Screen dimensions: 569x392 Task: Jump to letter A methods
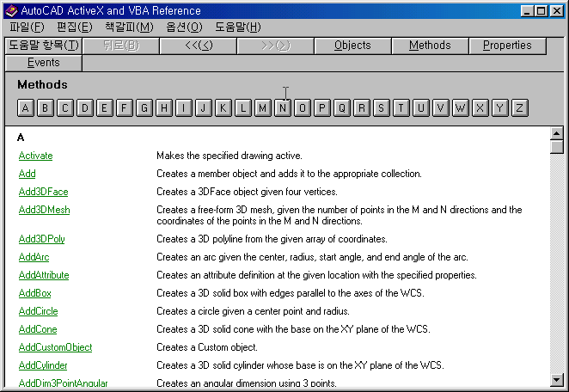(x=26, y=108)
